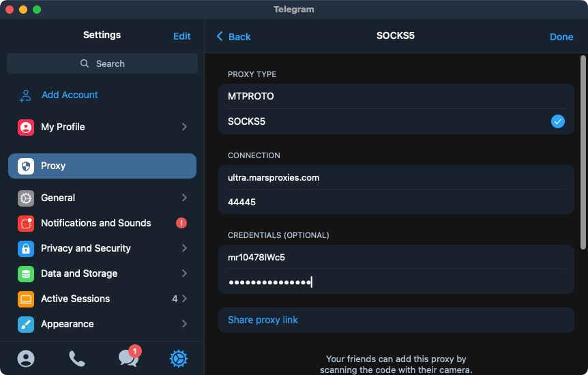Click the Active Sessions laptop icon
588x375 pixels.
(x=26, y=299)
